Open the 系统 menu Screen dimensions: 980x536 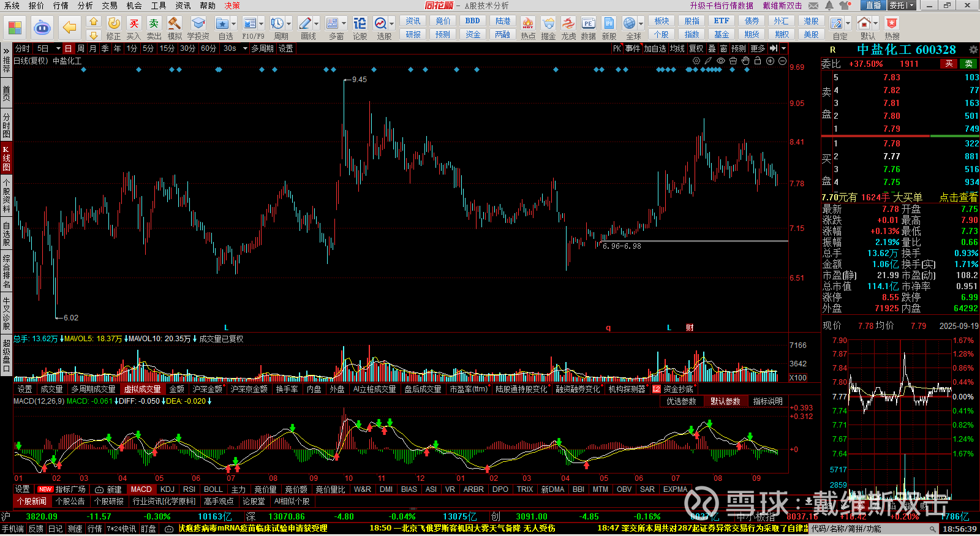coord(12,6)
